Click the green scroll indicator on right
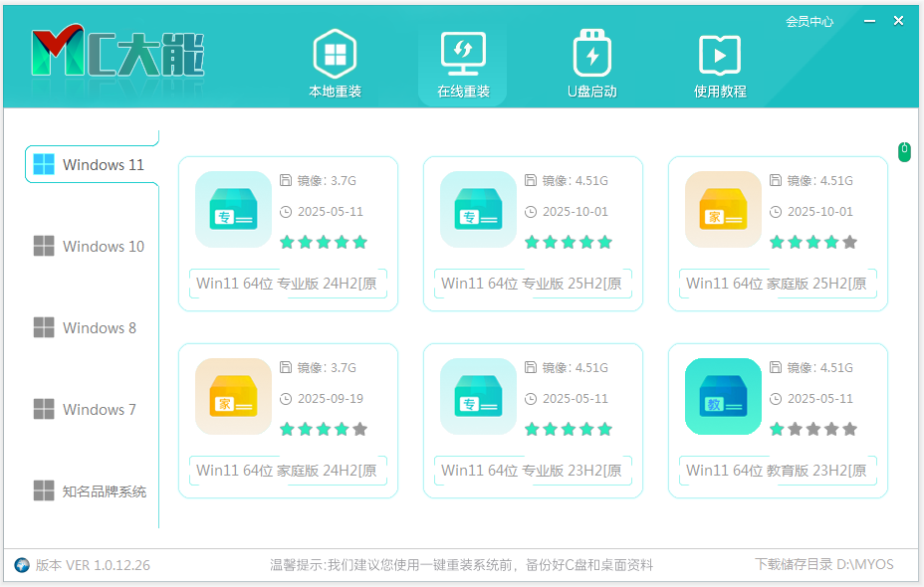924x587 pixels. tap(904, 152)
